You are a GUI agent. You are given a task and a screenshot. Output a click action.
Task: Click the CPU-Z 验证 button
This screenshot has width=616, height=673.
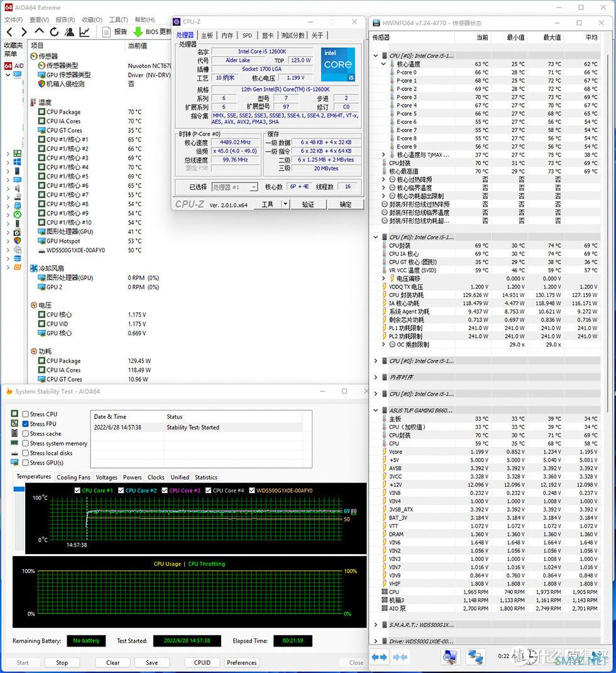(308, 205)
